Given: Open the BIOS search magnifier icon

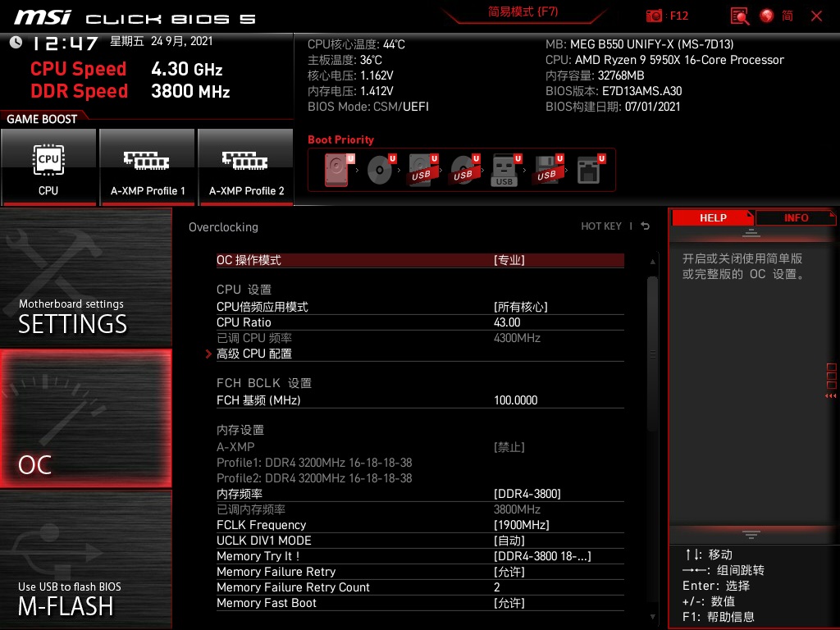Looking at the screenshot, I should tap(740, 16).
